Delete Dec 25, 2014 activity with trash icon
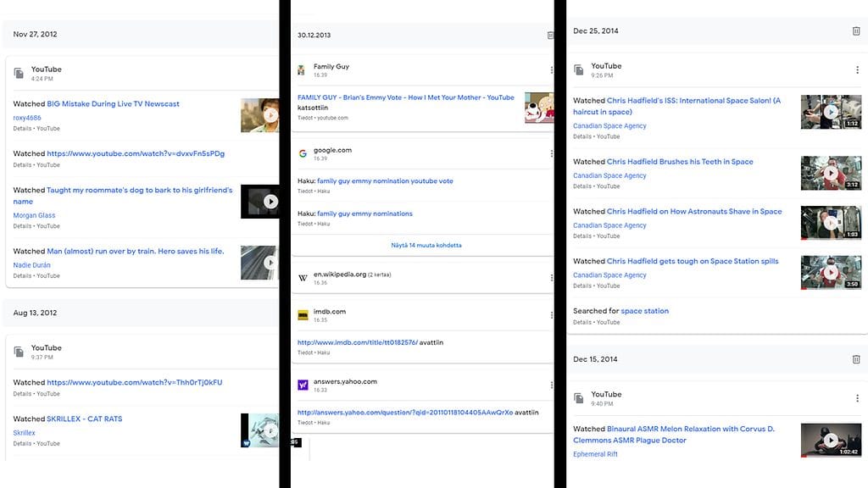 [856, 31]
